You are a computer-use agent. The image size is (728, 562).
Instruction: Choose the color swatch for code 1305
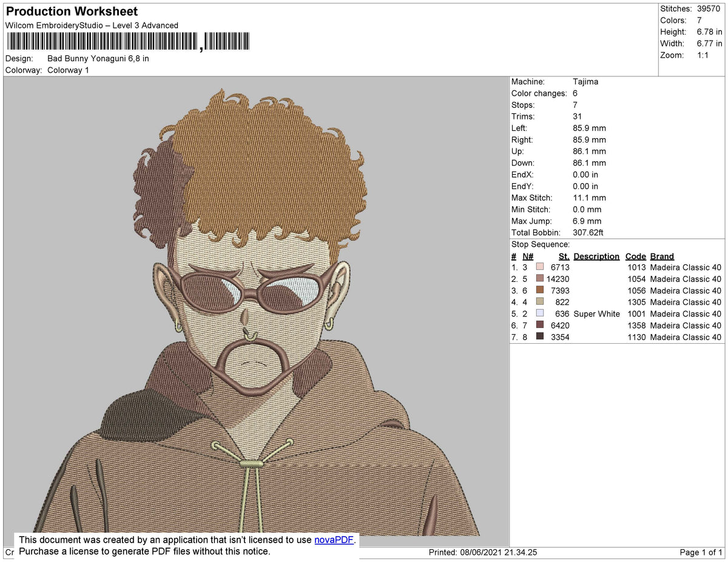[x=540, y=302]
